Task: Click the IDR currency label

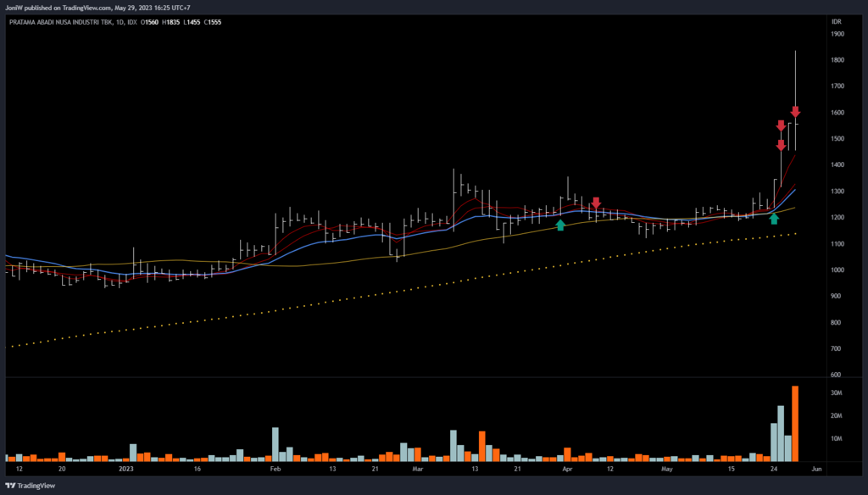Action: point(836,21)
